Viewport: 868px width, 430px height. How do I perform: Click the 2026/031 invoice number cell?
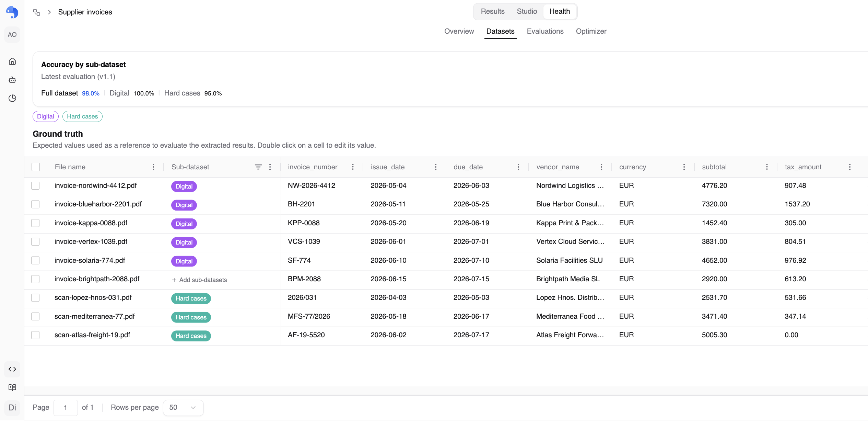pos(302,298)
